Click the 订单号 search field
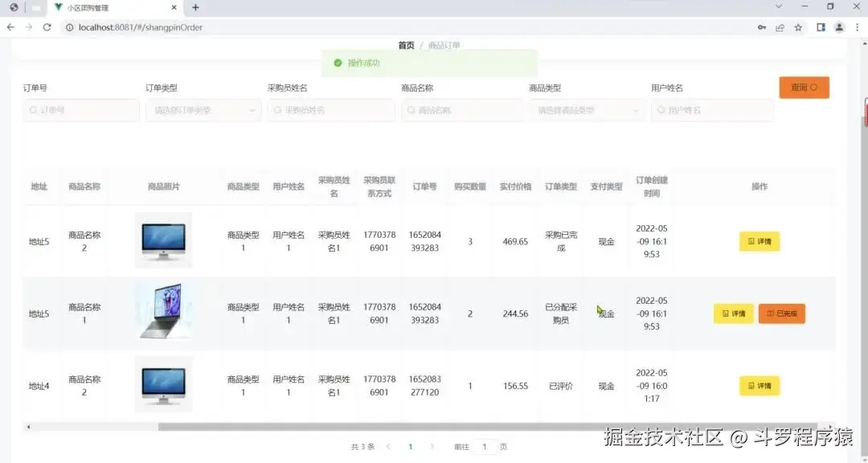 coord(81,110)
